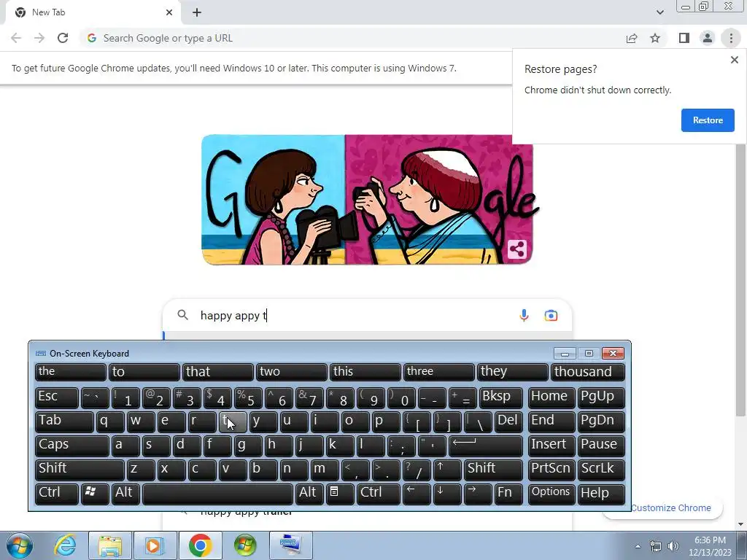Bookmark this tab with the star icon
Image resolution: width=747 pixels, height=560 pixels.
point(655,38)
